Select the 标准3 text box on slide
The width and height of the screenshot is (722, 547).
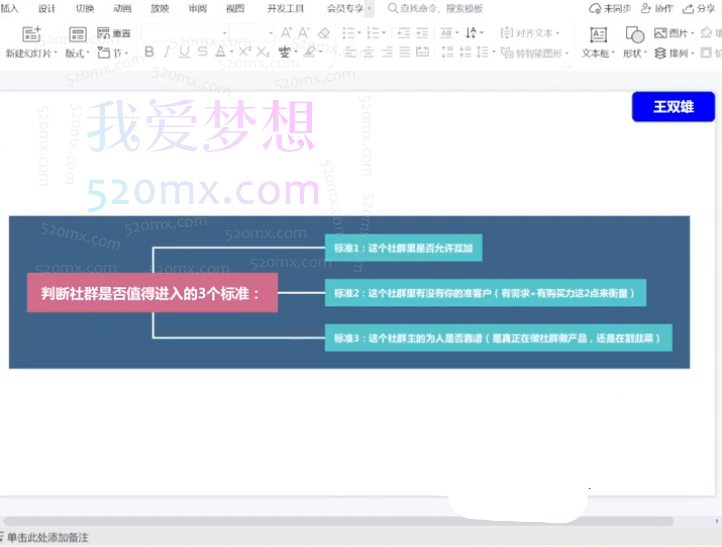point(498,338)
